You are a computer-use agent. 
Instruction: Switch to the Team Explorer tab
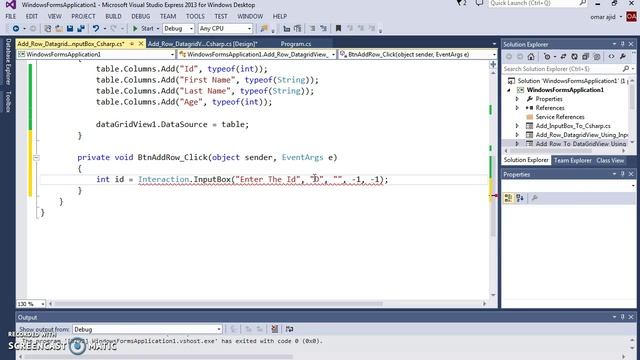[573, 160]
